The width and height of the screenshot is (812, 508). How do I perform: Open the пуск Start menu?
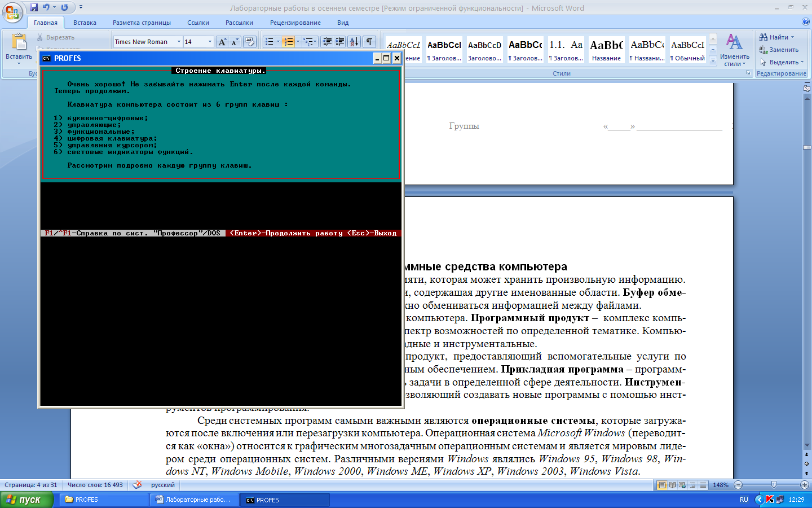point(27,500)
